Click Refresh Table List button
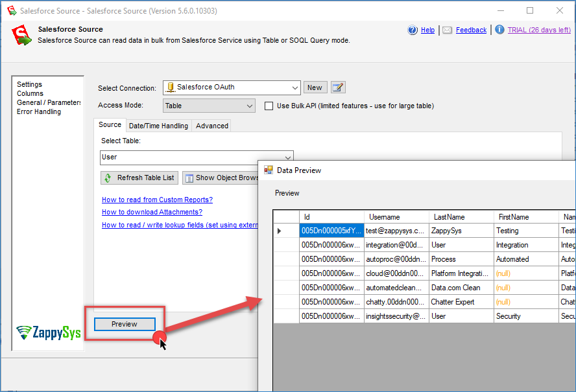The height and width of the screenshot is (392, 576). 139,178
